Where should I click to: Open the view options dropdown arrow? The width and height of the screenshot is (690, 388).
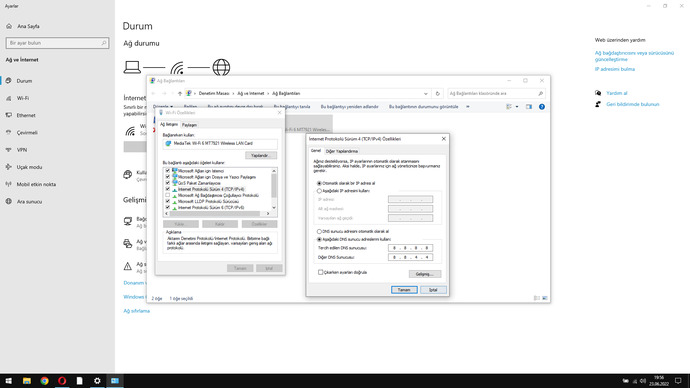pos(517,107)
